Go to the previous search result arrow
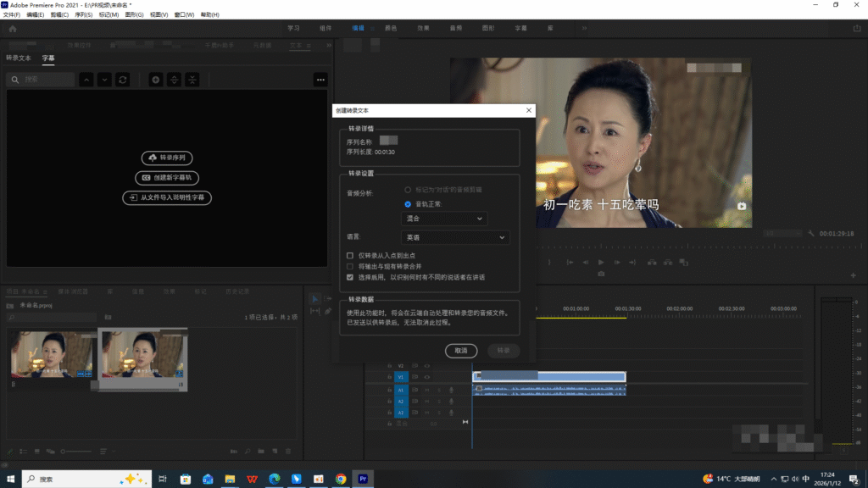Screen dimensions: 868x488 (86, 80)
